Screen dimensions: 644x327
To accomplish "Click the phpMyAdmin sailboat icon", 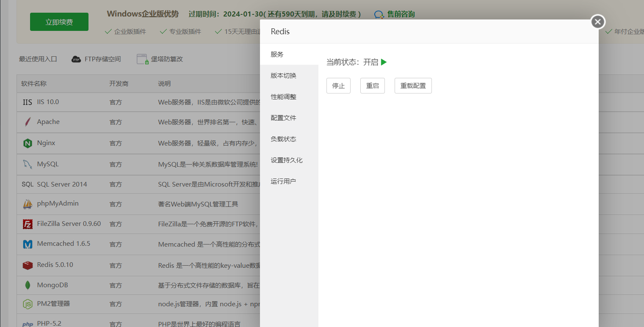I will (28, 204).
